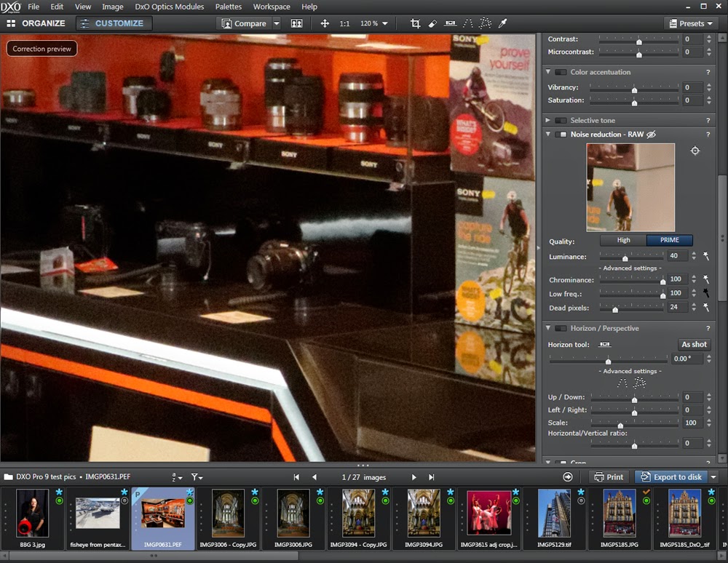Select PRIME noise reduction quality
This screenshot has height=563, width=728.
tap(670, 240)
